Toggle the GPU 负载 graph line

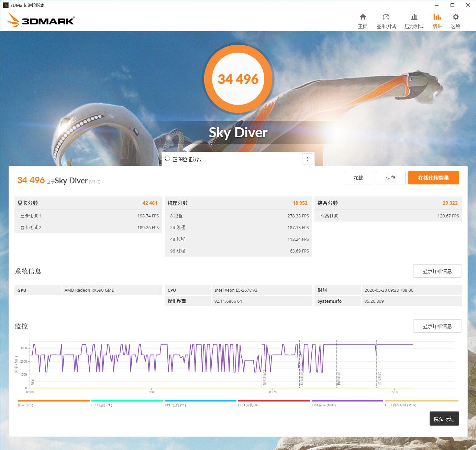(274, 400)
